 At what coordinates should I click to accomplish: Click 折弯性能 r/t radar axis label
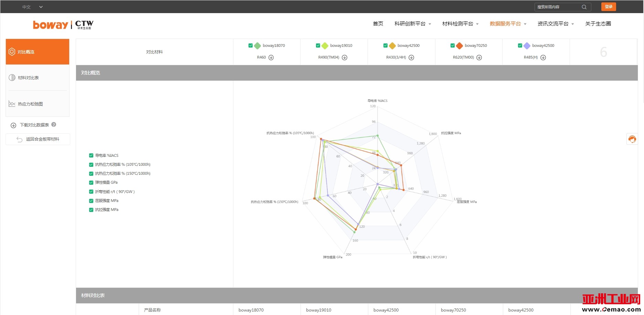[x=430, y=257]
